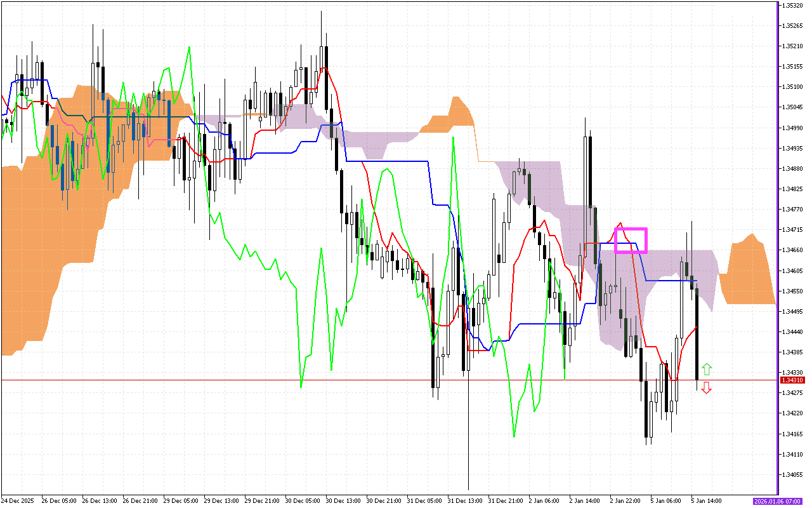The width and height of the screenshot is (812, 508).
Task: Select the green up arrow buy signal icon
Action: point(707,368)
